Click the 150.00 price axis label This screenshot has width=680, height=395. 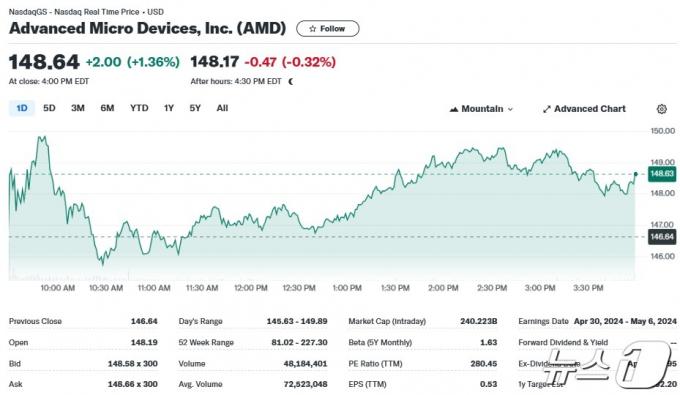[x=663, y=131]
